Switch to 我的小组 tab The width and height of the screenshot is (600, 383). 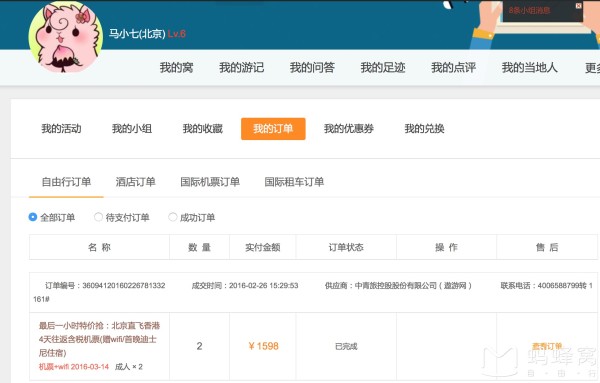pyautogui.click(x=132, y=129)
